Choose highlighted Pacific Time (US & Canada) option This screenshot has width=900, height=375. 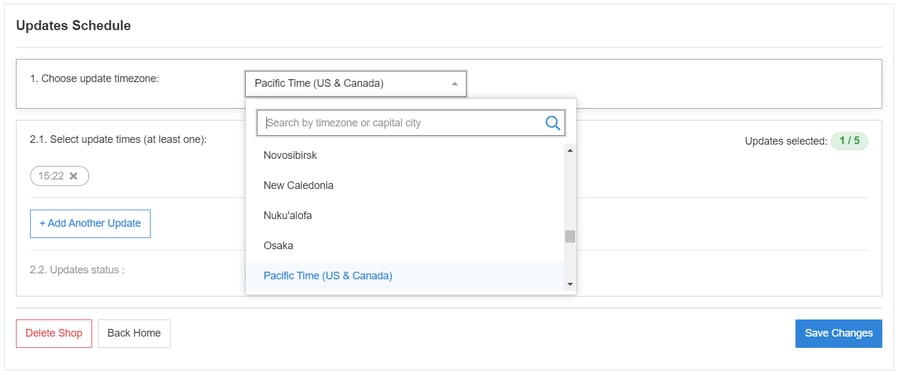(x=405, y=276)
